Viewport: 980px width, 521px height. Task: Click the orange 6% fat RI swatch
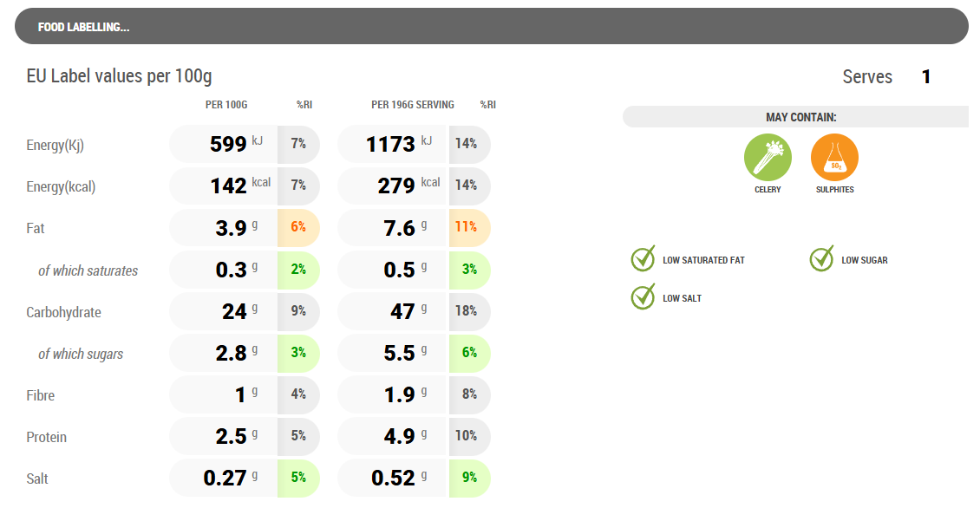tap(298, 227)
